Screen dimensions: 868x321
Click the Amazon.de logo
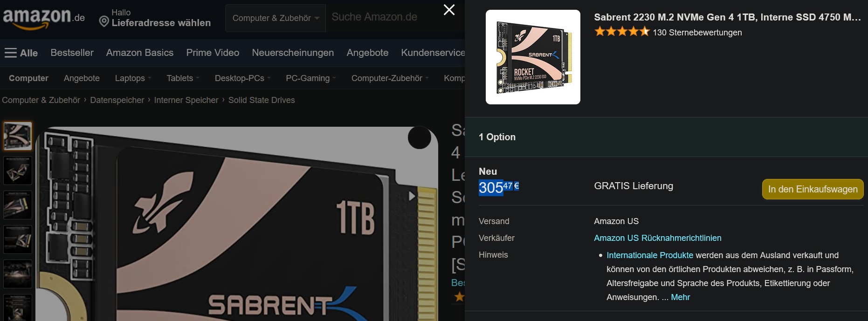[44, 18]
